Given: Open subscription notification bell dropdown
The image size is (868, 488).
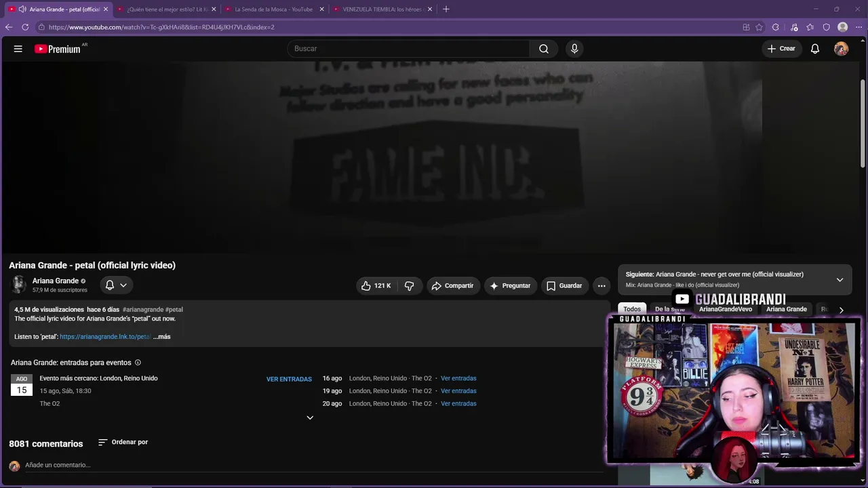Looking at the screenshot, I should (116, 285).
